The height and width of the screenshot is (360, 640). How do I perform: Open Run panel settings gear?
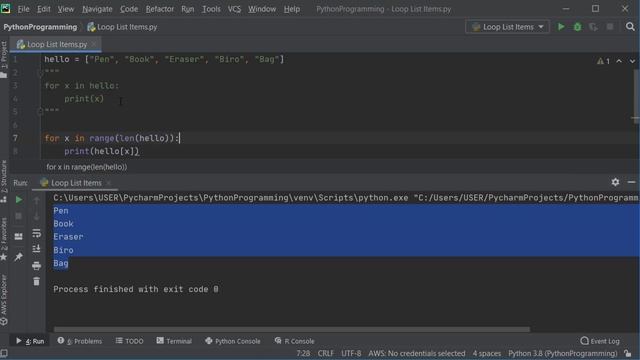click(615, 182)
